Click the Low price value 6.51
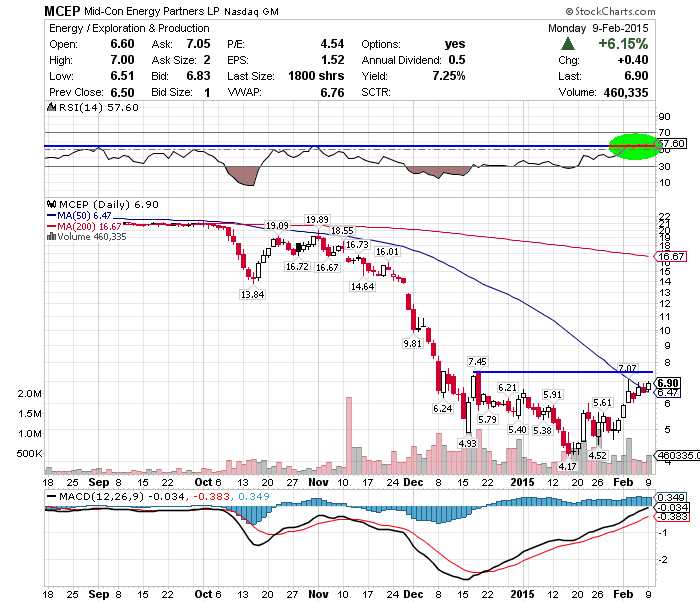Image resolution: width=700 pixels, height=603 pixels. 122,76
